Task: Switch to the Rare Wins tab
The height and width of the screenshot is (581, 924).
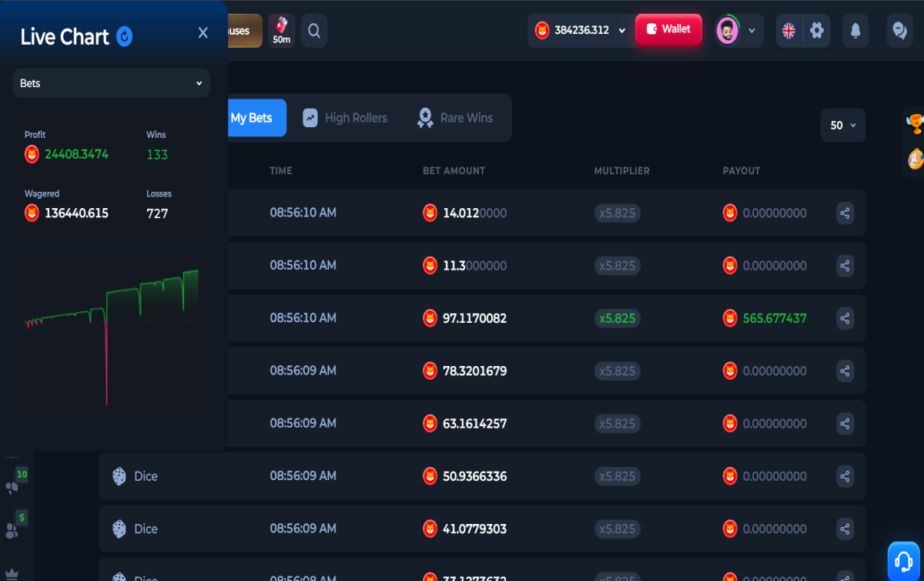Action: (454, 118)
